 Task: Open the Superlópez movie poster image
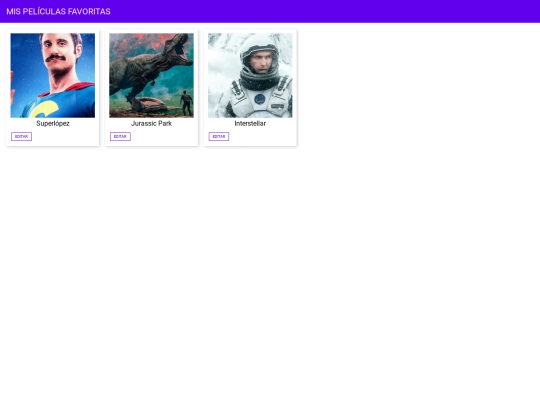[53, 75]
